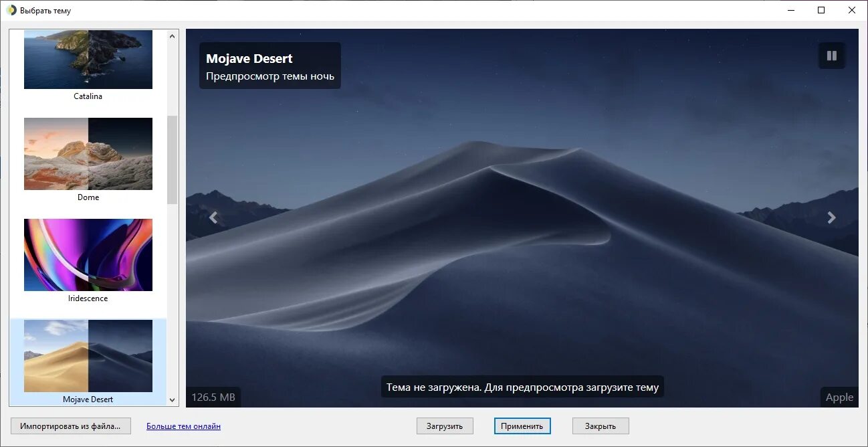Screen dimensions: 868x447
Task: Click the Импортировать из файла button
Action: (x=70, y=426)
